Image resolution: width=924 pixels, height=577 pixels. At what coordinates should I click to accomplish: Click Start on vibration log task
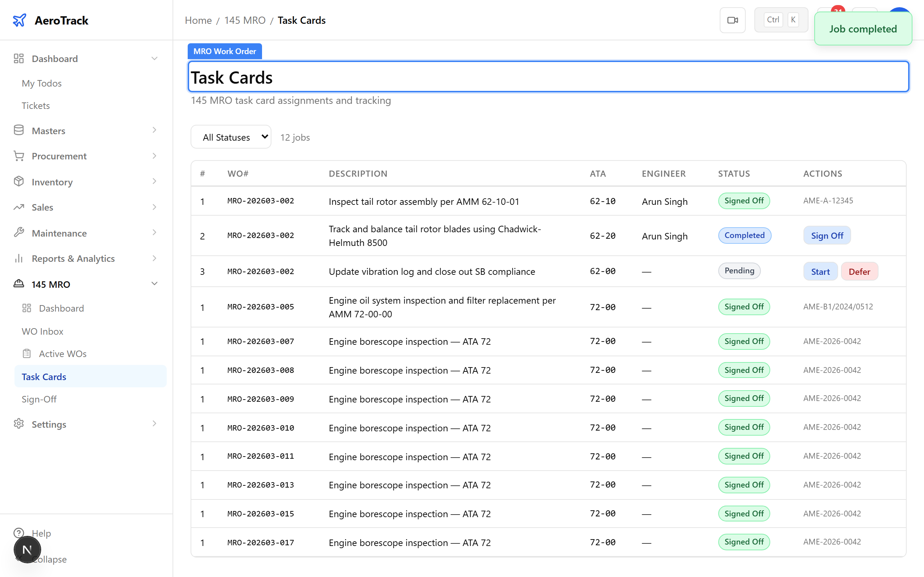pos(820,271)
